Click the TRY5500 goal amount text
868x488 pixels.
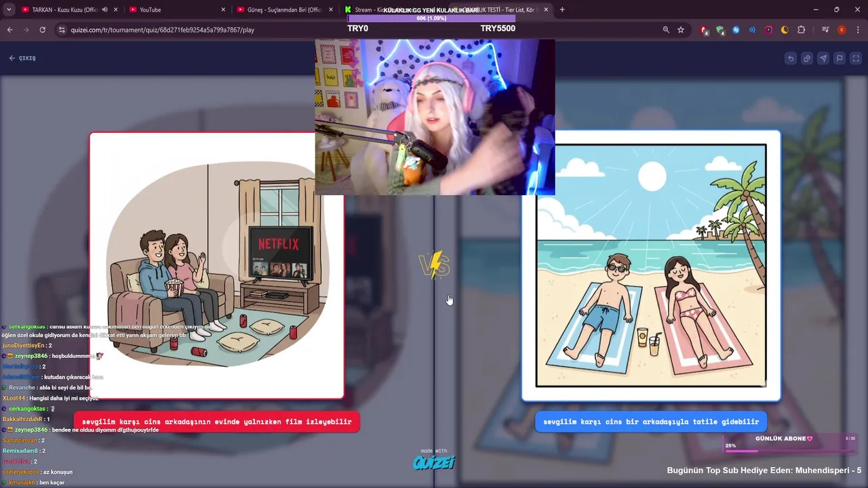498,28
